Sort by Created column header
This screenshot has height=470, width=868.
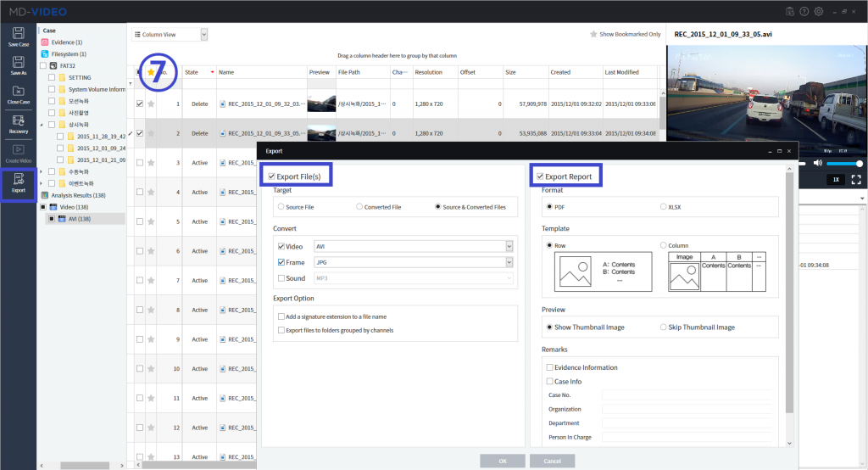(576, 72)
